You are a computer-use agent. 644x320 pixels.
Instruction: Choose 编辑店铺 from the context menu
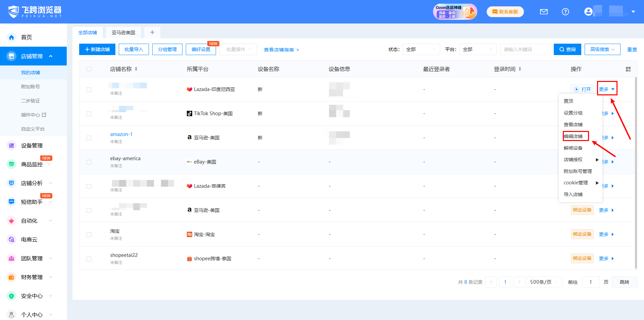573,136
